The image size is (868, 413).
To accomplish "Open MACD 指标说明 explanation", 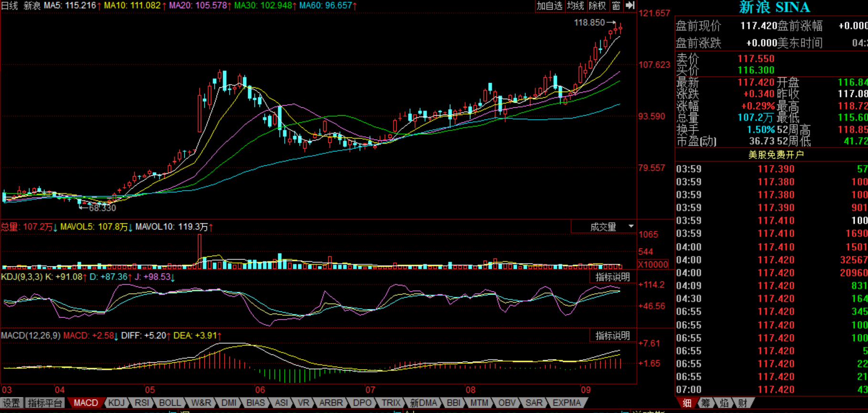I will (x=613, y=336).
